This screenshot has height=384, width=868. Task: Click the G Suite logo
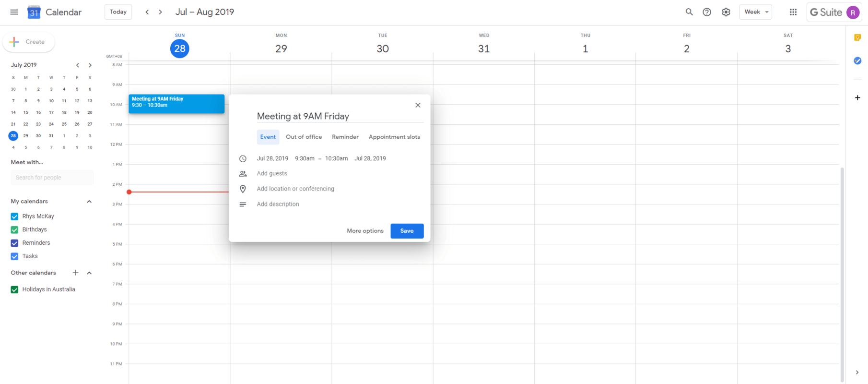pos(826,12)
